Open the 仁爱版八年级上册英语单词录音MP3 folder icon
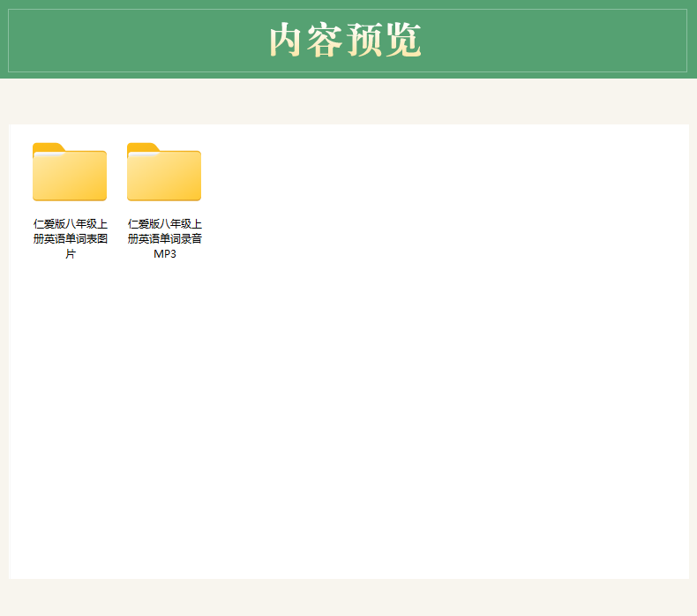This screenshot has width=697, height=616. (164, 172)
